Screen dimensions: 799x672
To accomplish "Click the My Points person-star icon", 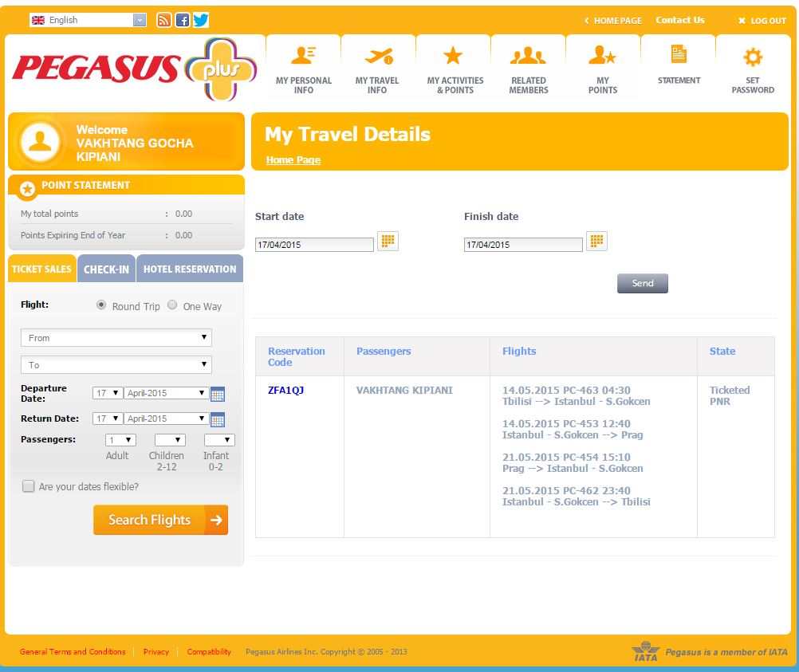I will coord(602,54).
